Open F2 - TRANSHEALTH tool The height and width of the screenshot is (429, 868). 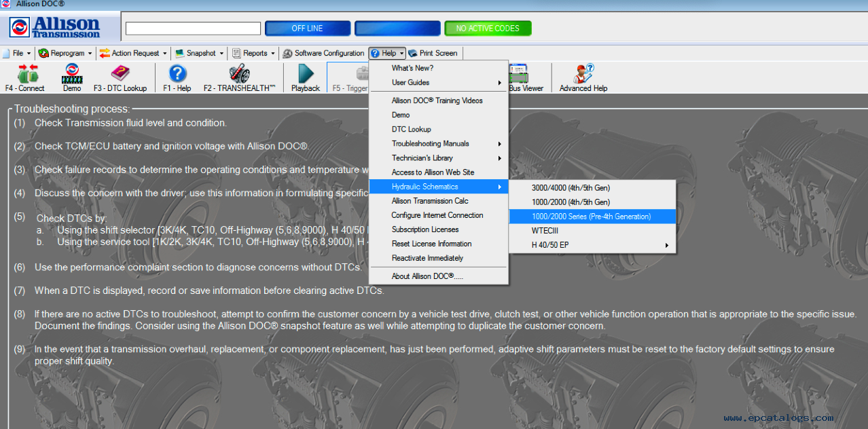[x=239, y=77]
